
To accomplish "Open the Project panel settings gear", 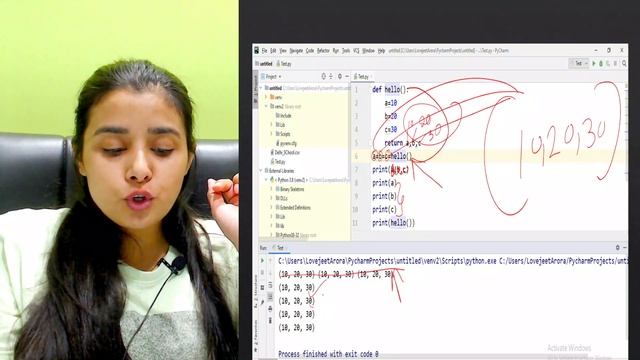I will [x=340, y=76].
